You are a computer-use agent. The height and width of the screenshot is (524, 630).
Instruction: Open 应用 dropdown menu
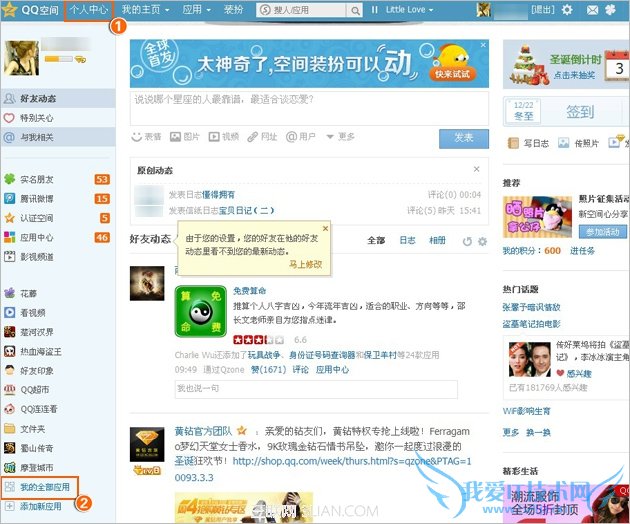tap(196, 10)
